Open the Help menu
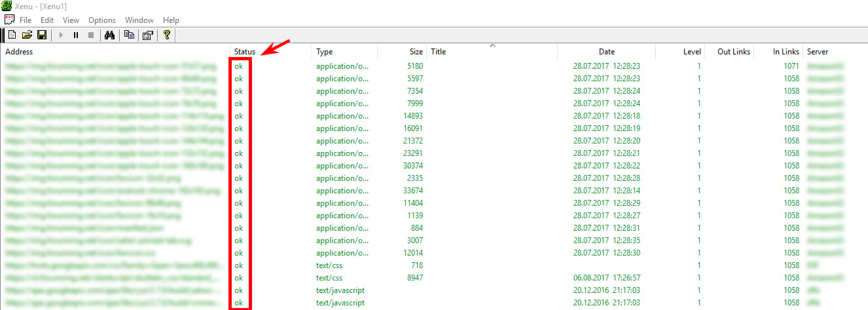Screen dimensions: 868x310 tap(171, 20)
